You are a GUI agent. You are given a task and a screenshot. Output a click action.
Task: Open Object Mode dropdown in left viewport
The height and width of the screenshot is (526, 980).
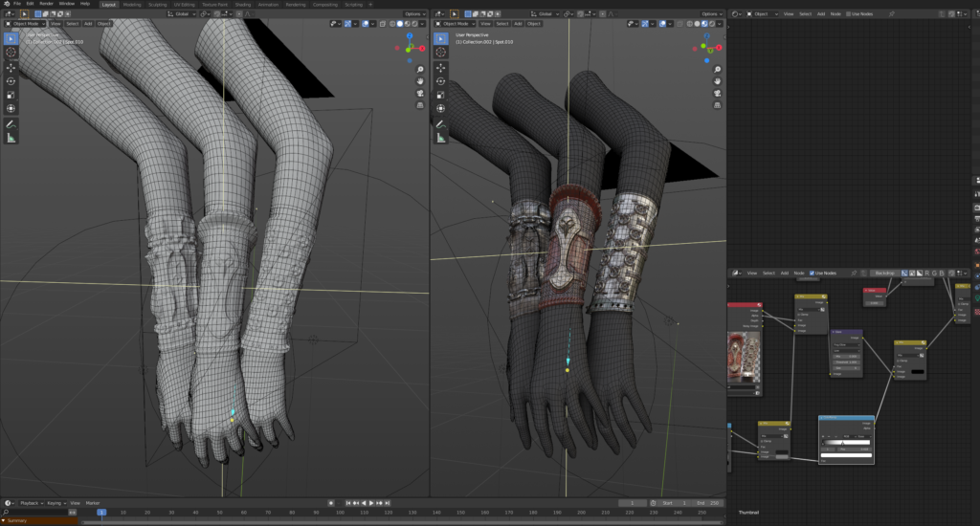(28, 23)
